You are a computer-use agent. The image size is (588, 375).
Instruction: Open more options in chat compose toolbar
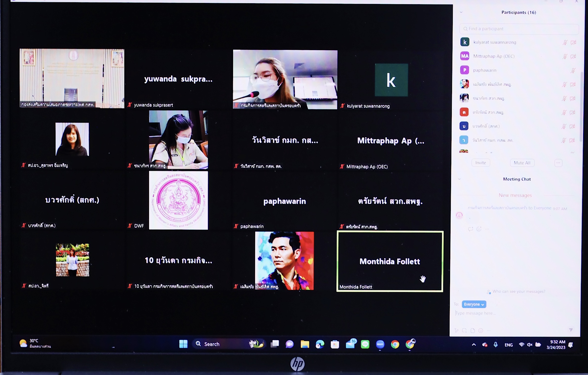[489, 330]
